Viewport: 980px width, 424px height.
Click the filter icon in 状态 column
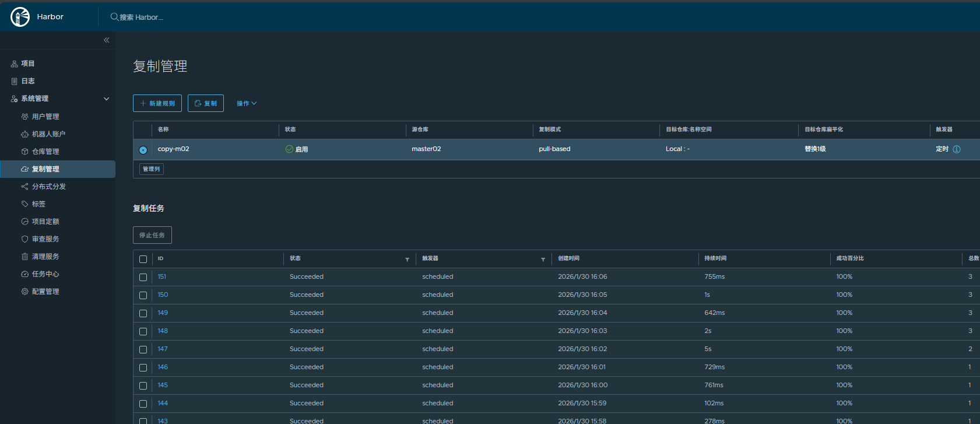click(407, 260)
